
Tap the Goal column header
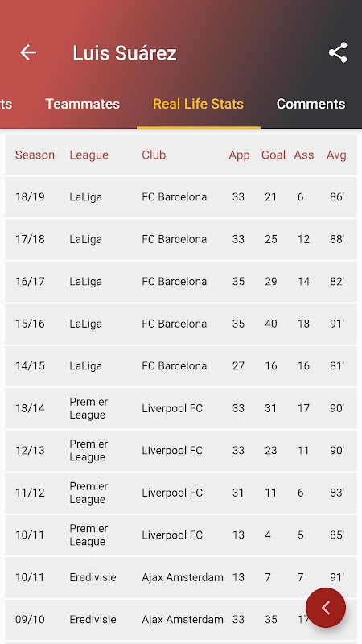coord(274,155)
